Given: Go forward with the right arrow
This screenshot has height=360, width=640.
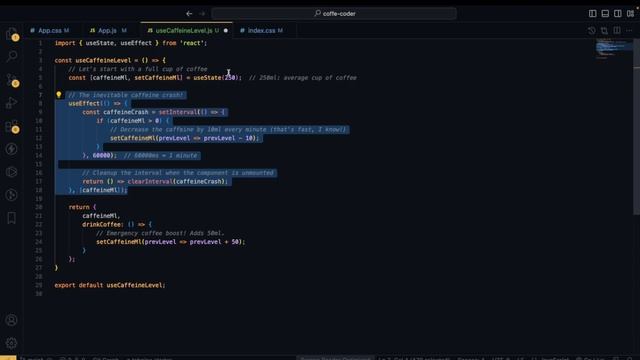Looking at the screenshot, I should 202,13.
